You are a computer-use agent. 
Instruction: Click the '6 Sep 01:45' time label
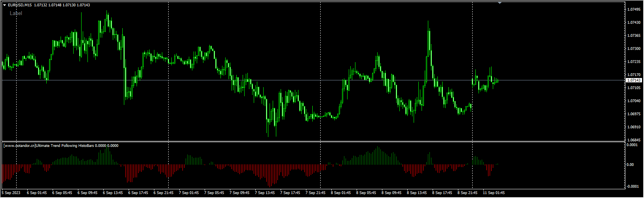(x=37, y=193)
